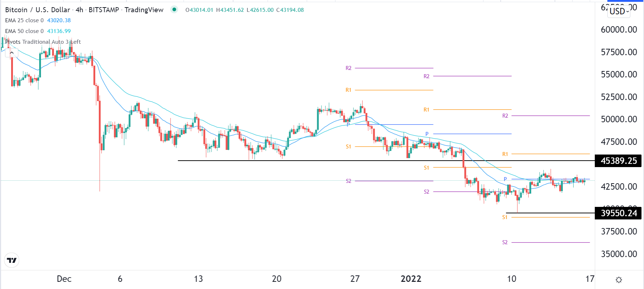Click the Pivots Traditional Auto indicator legend
The height and width of the screenshot is (289, 644).
[43, 42]
